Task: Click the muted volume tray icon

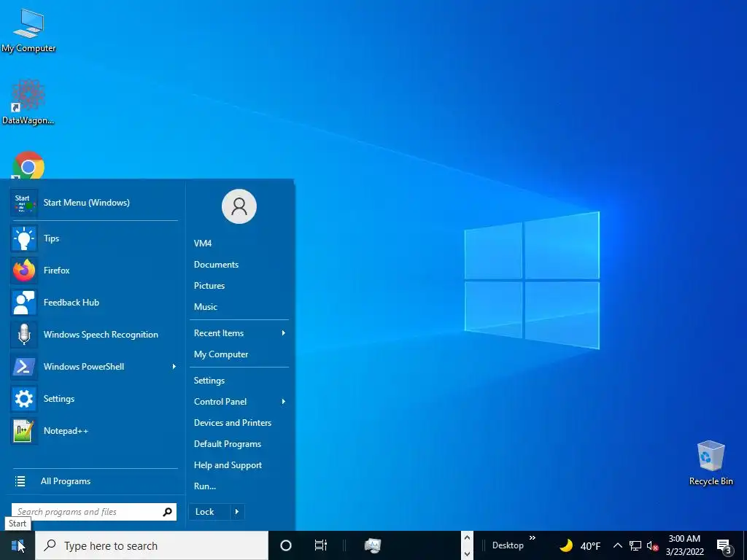Action: [652, 546]
